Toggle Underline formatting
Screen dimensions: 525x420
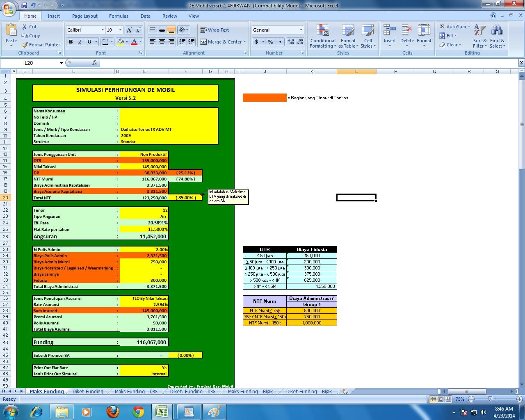89,42
